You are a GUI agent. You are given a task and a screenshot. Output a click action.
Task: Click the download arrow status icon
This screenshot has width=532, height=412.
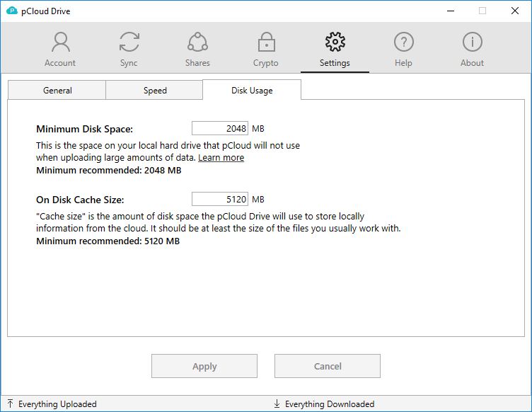tap(277, 404)
